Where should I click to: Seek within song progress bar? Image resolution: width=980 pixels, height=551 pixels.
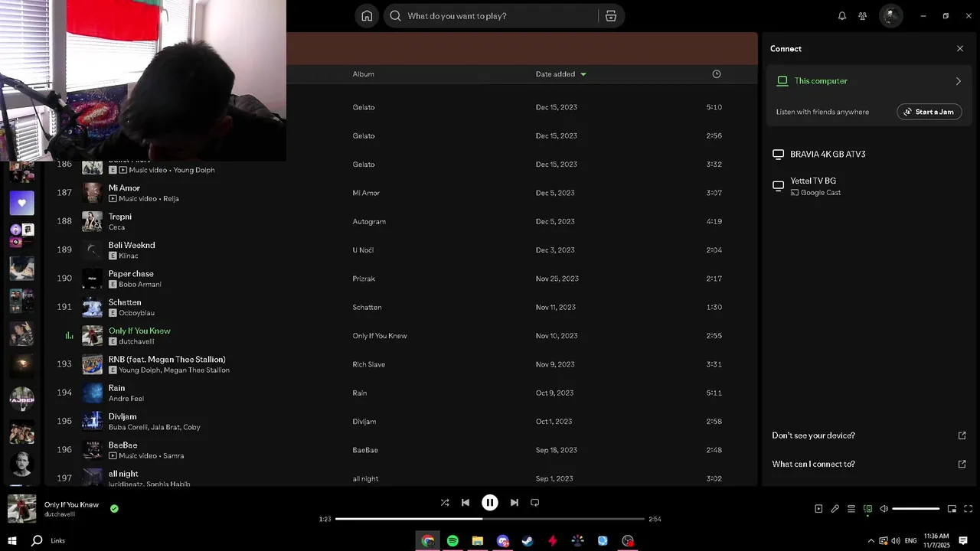coord(490,519)
